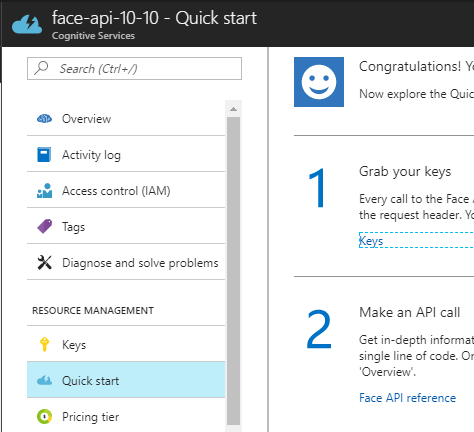474x432 pixels.
Task: Open Keys under Resource Management
Action: 126,344
